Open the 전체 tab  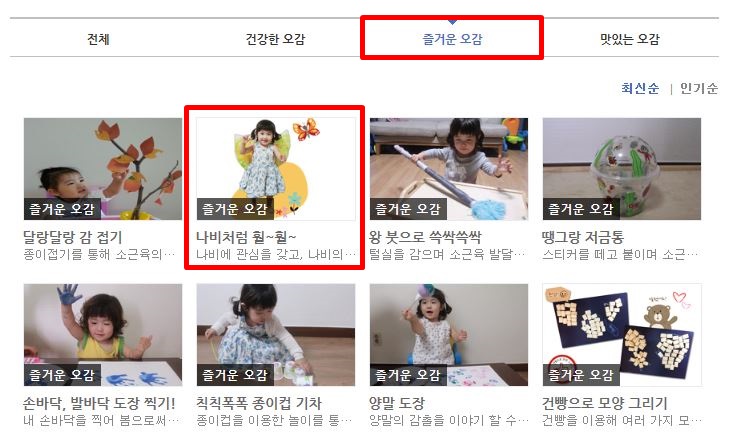tap(98, 39)
